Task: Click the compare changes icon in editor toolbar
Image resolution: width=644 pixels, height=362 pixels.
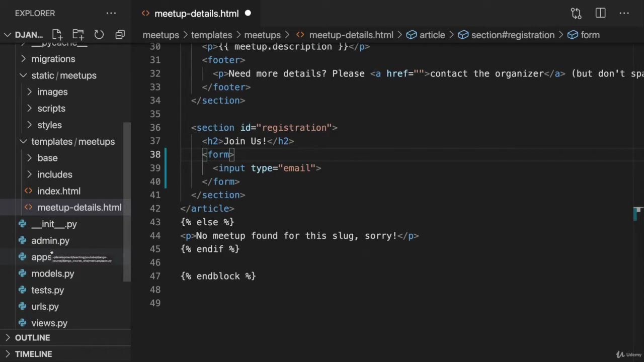Action: [576, 14]
